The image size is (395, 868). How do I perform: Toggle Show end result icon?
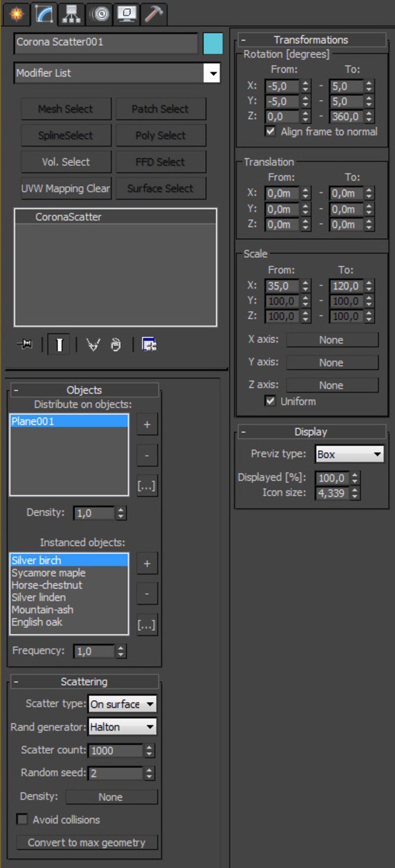point(59,344)
